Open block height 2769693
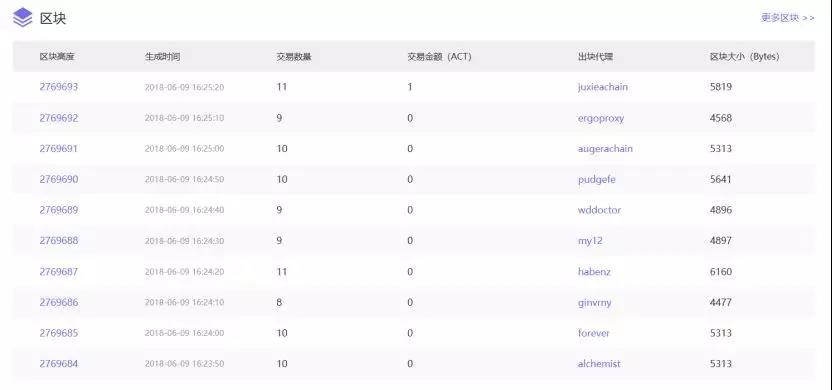The width and height of the screenshot is (832, 390). [58, 86]
